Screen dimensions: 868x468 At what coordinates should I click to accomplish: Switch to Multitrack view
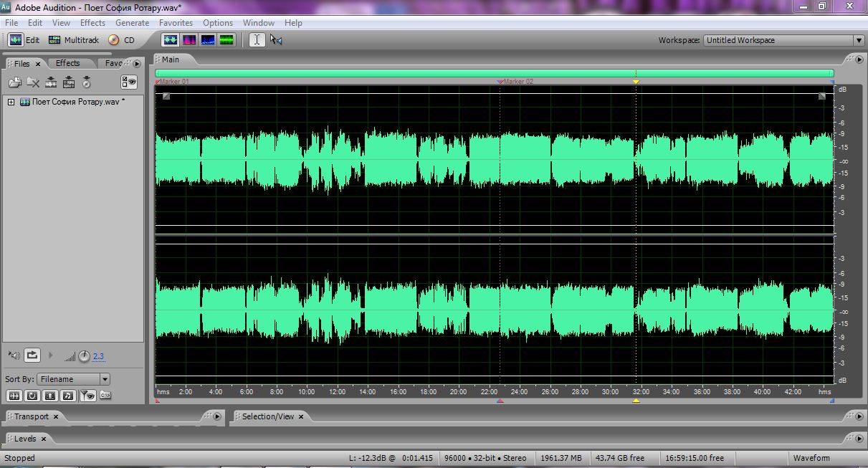(74, 40)
